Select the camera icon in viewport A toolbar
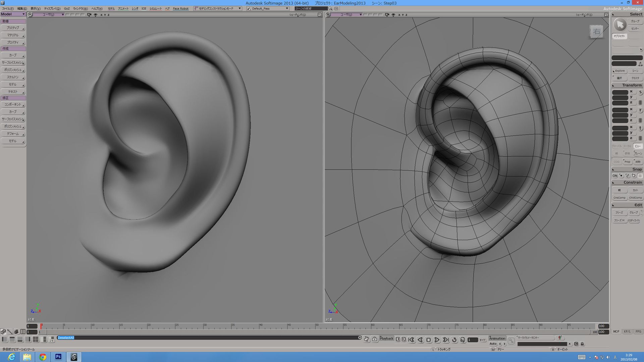The height and width of the screenshot is (362, 644). pyautogui.click(x=89, y=14)
